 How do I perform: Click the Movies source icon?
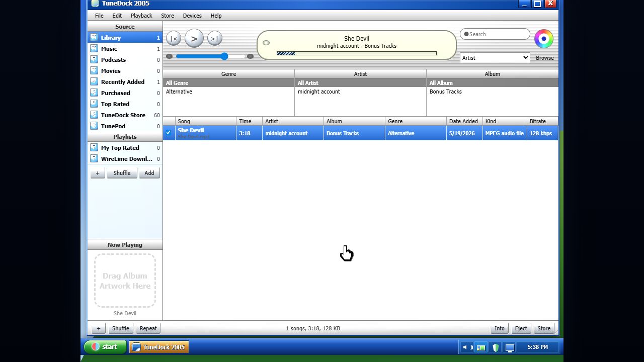[94, 71]
